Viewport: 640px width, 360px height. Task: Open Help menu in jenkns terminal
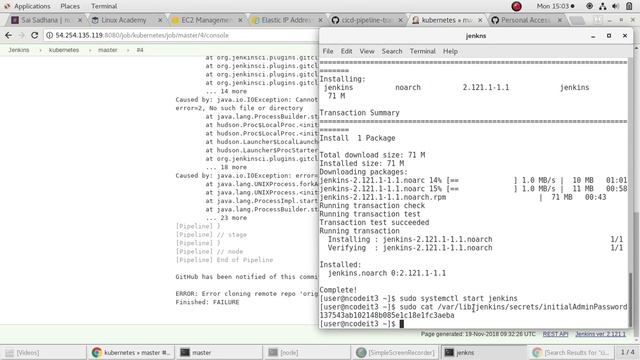(450, 51)
